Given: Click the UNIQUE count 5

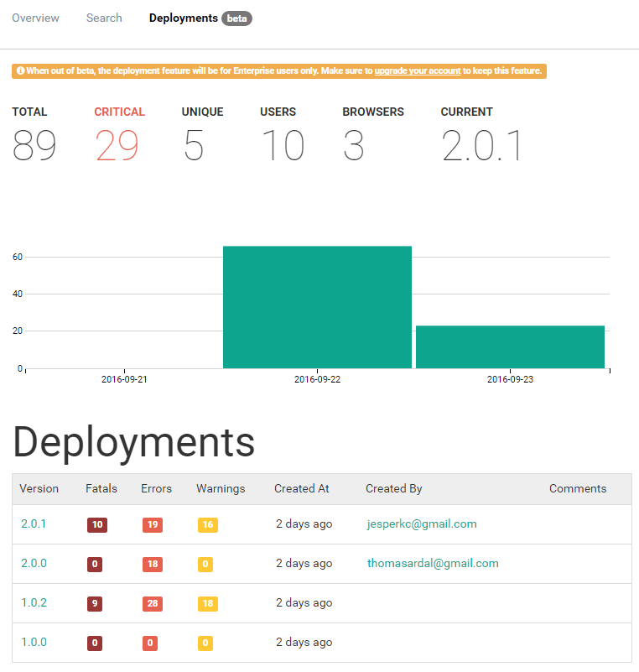Looking at the screenshot, I should [194, 146].
